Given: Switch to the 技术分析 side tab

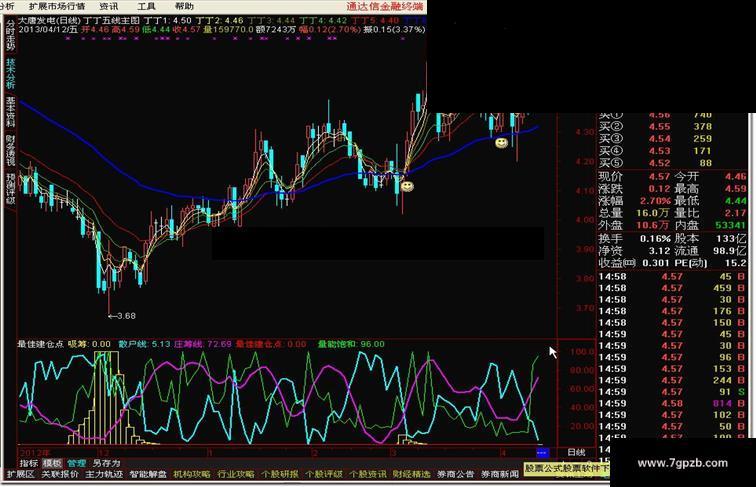Looking at the screenshot, I should click(10, 74).
